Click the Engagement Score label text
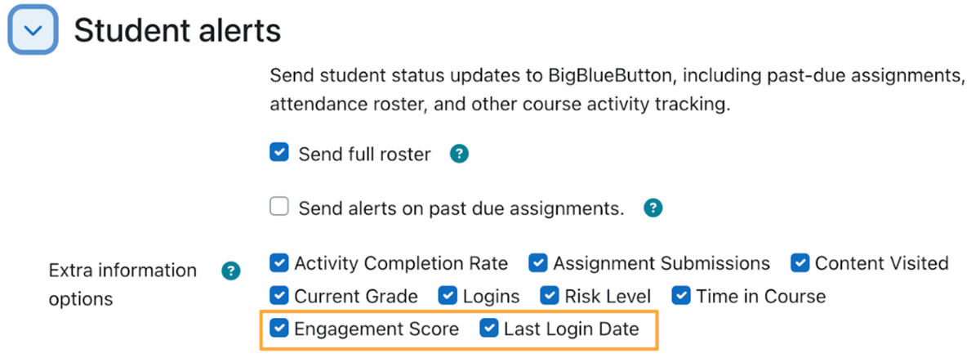This screenshot has height=358, width=980. tap(376, 329)
